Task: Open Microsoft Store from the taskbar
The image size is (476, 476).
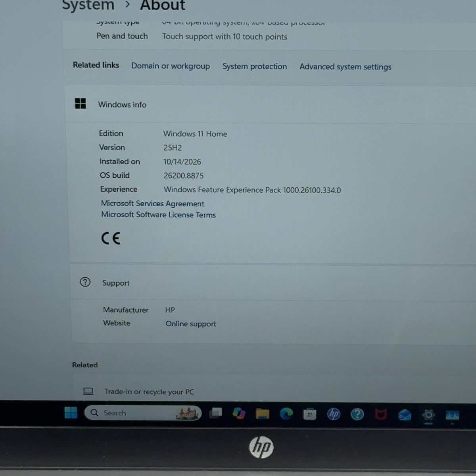Action: pyautogui.click(x=310, y=415)
